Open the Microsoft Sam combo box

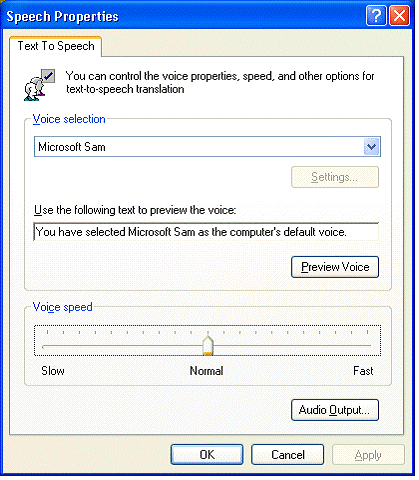[207, 147]
